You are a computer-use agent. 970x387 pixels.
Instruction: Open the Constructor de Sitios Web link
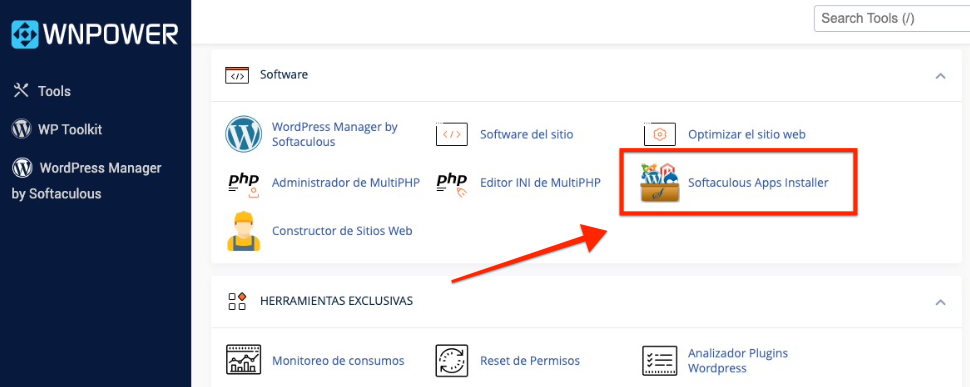pos(342,231)
